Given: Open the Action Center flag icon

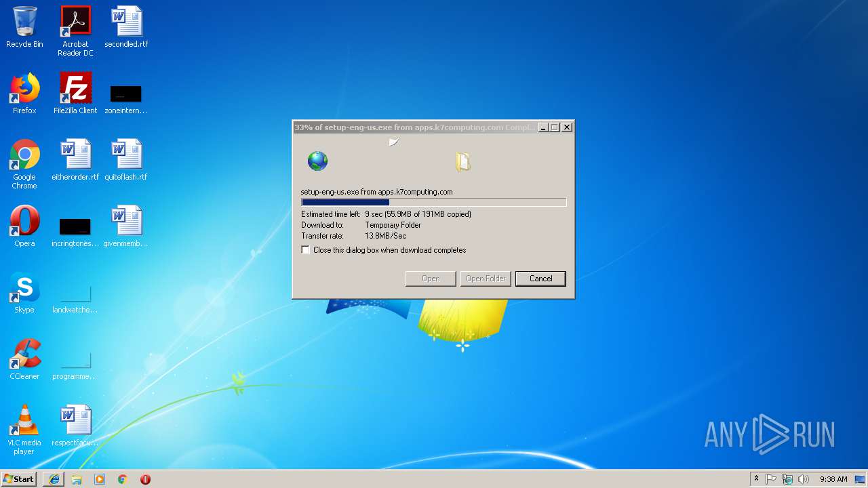Looking at the screenshot, I should click(771, 479).
